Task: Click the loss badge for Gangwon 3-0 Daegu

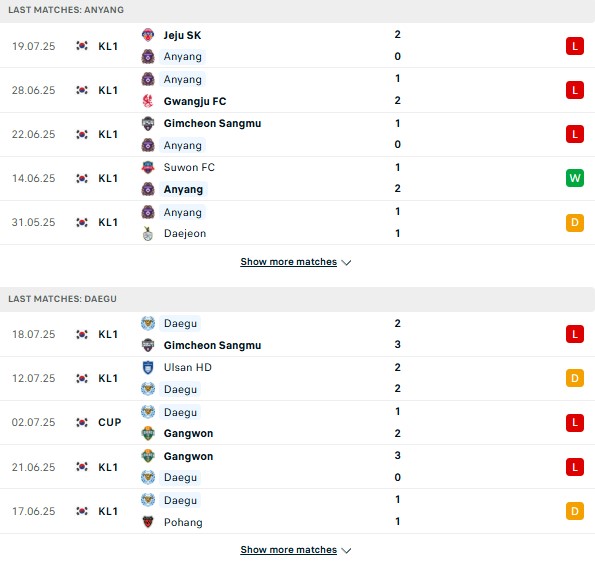Action: [x=575, y=467]
